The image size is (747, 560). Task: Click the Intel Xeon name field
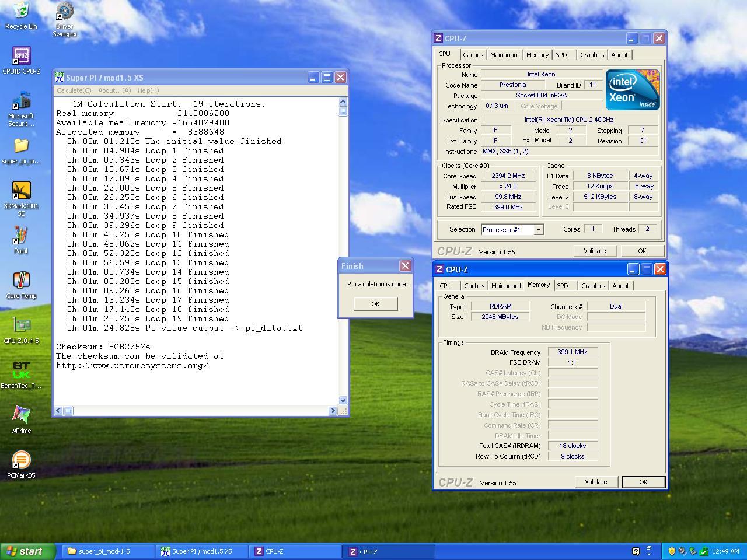click(542, 74)
